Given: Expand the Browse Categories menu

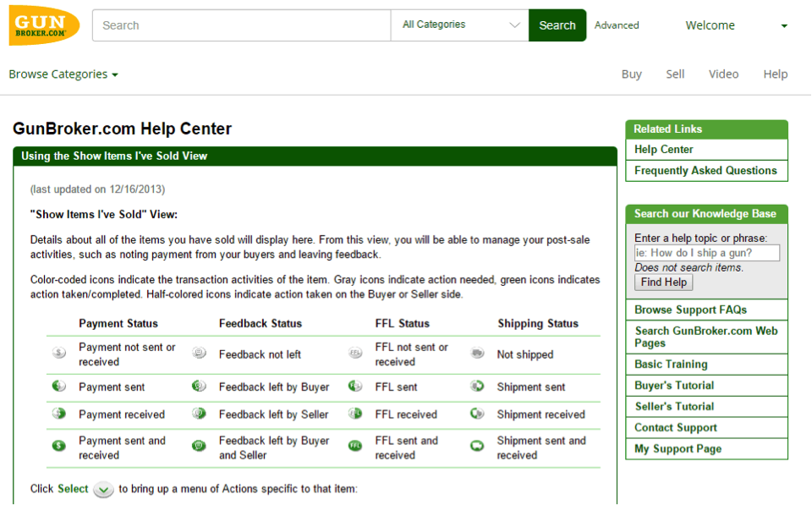Looking at the screenshot, I should [x=63, y=74].
